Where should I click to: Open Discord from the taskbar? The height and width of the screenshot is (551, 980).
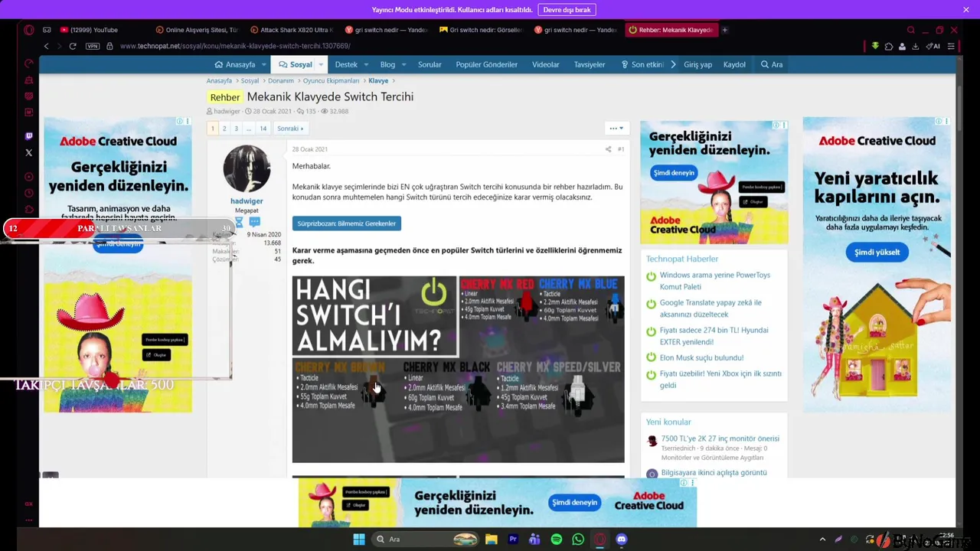(622, 539)
